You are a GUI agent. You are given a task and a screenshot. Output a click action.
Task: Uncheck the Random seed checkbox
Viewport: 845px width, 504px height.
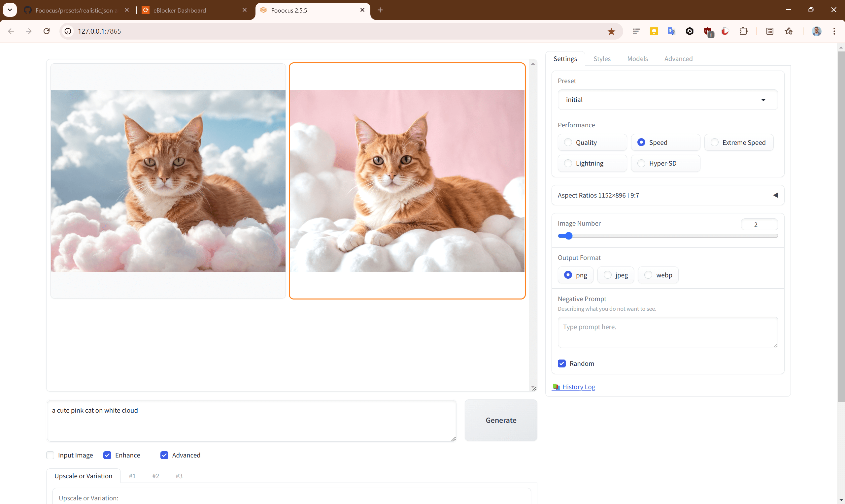[562, 363]
